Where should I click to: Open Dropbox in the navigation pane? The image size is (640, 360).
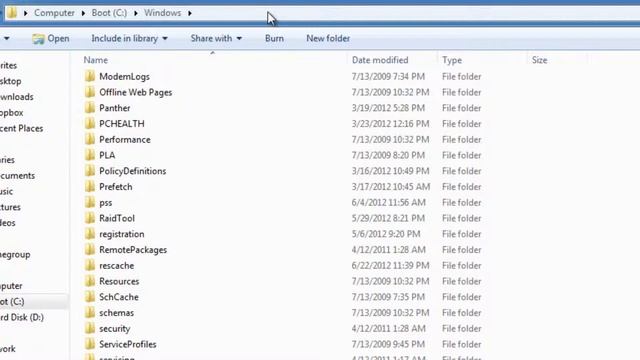coord(11,112)
